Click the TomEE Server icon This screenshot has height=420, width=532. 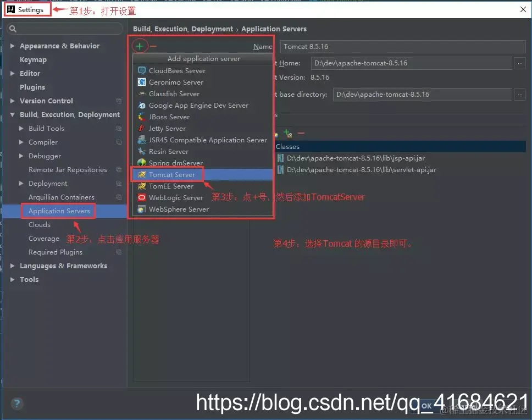(x=141, y=186)
